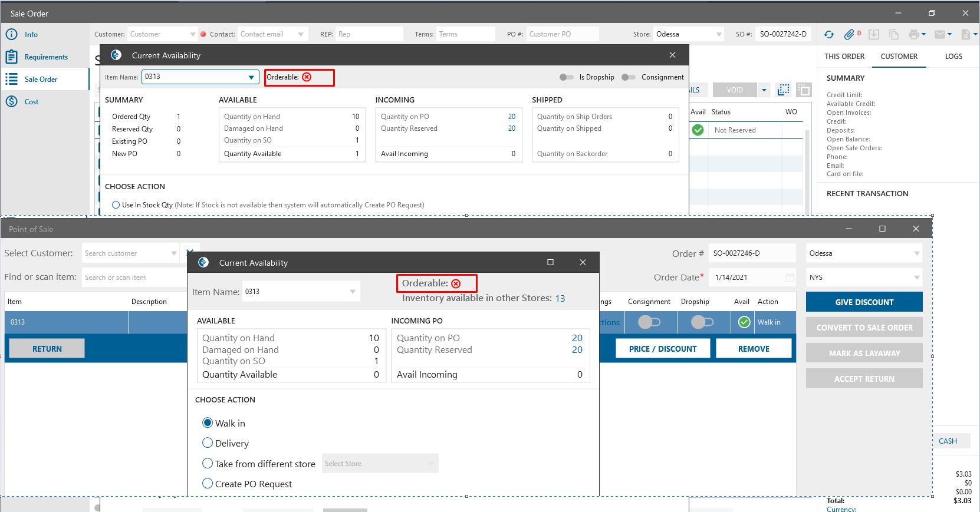Expand the Search customer dropdown in the Point of Sale window
The image size is (980, 512).
174,253
